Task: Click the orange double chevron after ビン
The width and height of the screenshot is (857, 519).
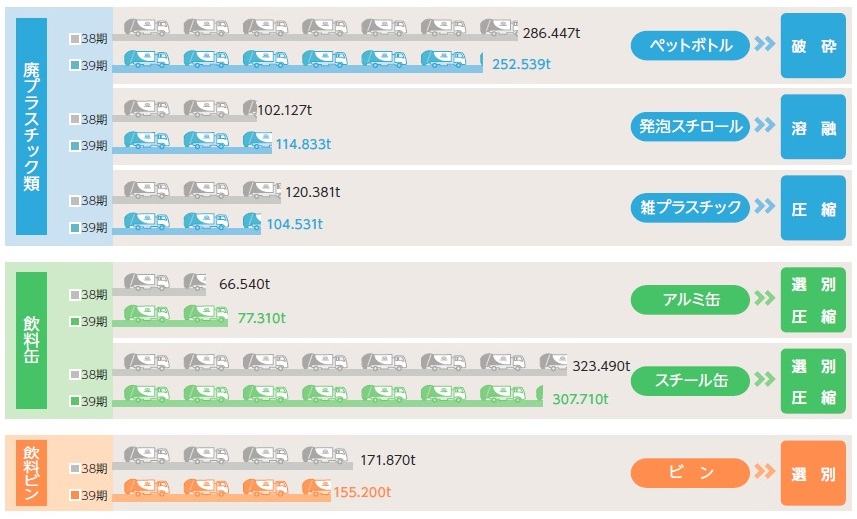Action: point(765,472)
